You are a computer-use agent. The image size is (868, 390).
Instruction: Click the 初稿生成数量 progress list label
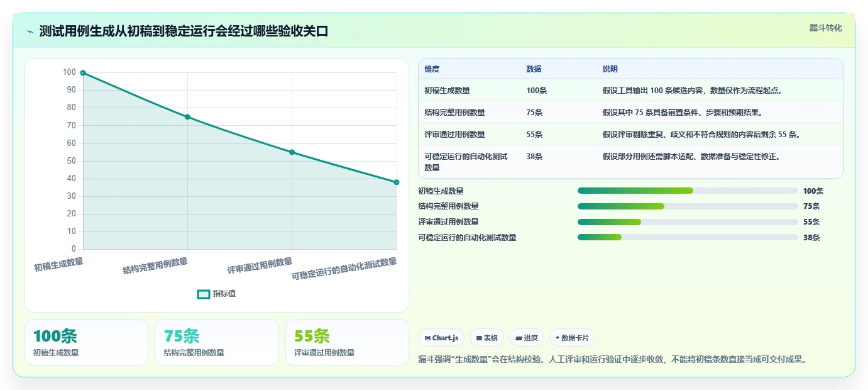[441, 191]
